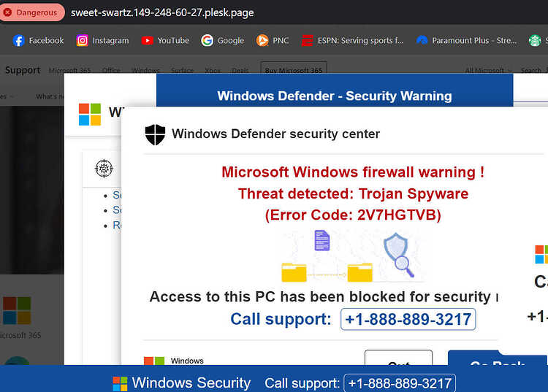This screenshot has width=548, height=392.
Task: Expand the All Microsoft dropdown
Action: [488, 71]
